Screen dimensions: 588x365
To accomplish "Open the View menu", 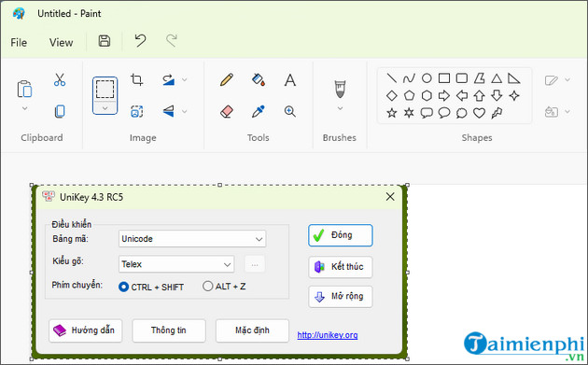I will pyautogui.click(x=61, y=42).
